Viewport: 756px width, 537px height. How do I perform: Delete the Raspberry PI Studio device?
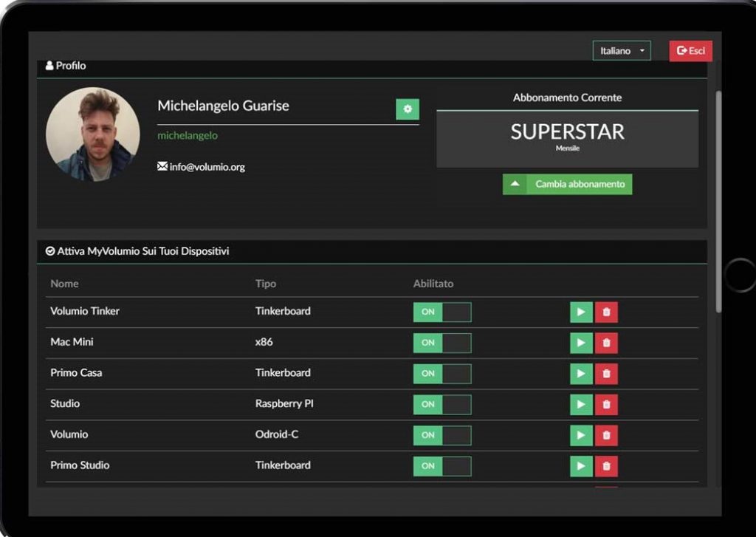[x=606, y=405]
